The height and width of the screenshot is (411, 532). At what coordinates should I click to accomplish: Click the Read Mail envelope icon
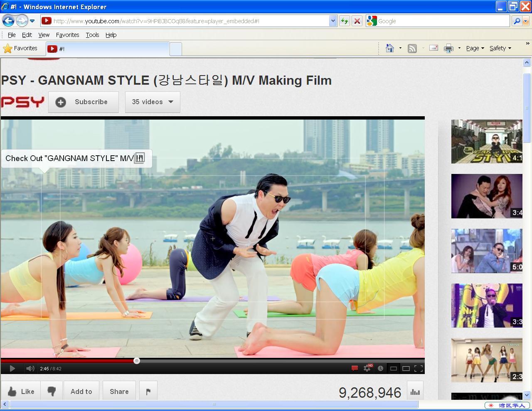pyautogui.click(x=433, y=48)
